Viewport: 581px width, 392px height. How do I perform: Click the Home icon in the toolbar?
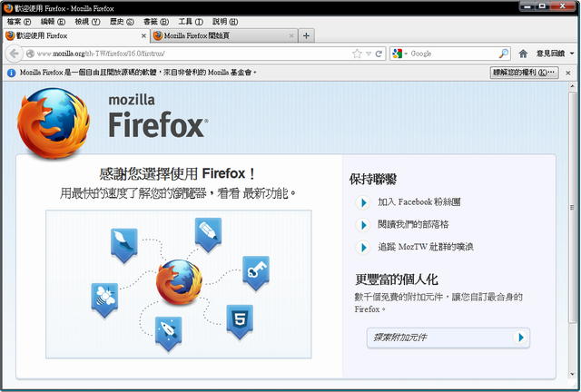(x=523, y=54)
